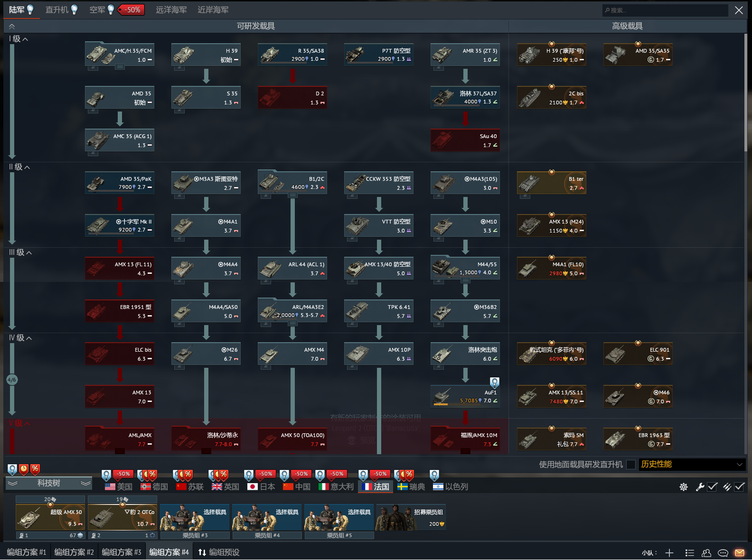
Task: Select the 2C bis premium vehicle tile
Action: (552, 97)
